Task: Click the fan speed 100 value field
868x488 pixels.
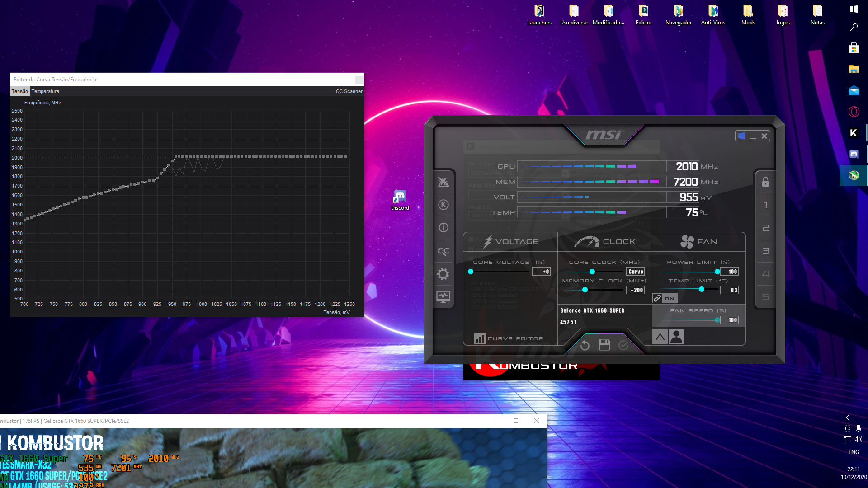Action: coord(730,320)
